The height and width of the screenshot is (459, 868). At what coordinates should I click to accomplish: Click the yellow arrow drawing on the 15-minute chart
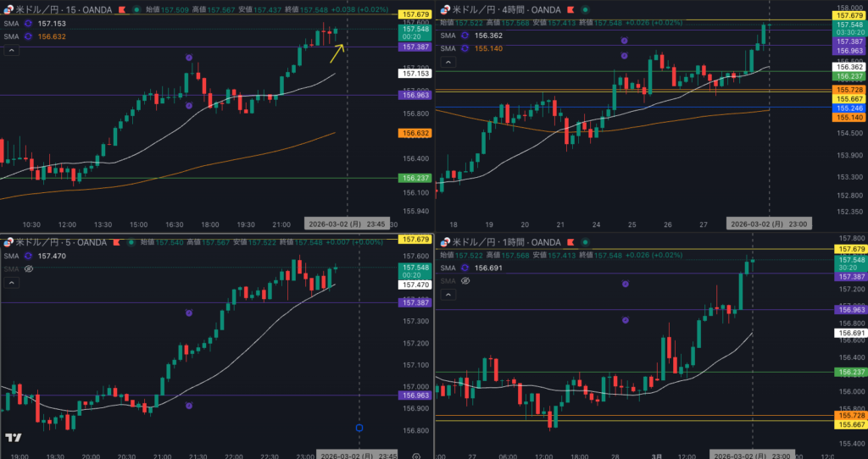pyautogui.click(x=336, y=53)
